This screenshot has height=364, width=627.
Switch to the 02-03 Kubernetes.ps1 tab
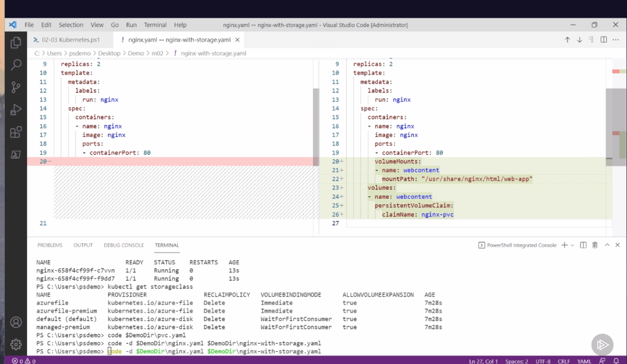pyautogui.click(x=70, y=40)
